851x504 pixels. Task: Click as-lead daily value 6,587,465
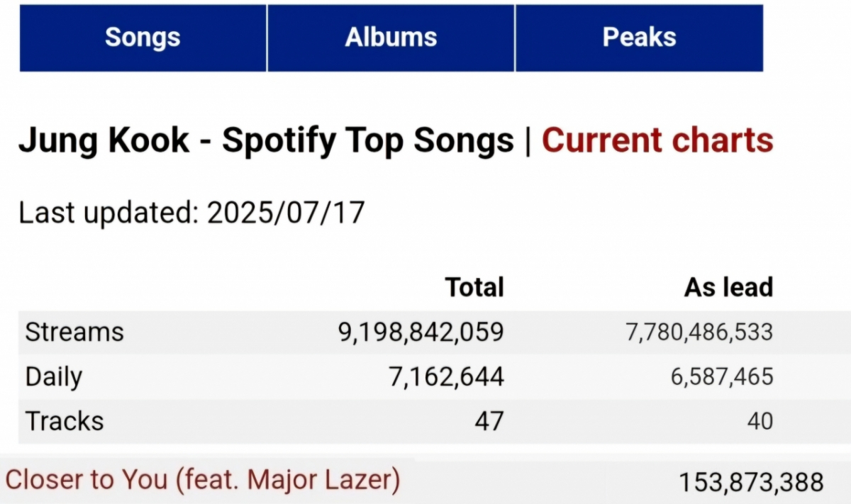[x=722, y=377]
